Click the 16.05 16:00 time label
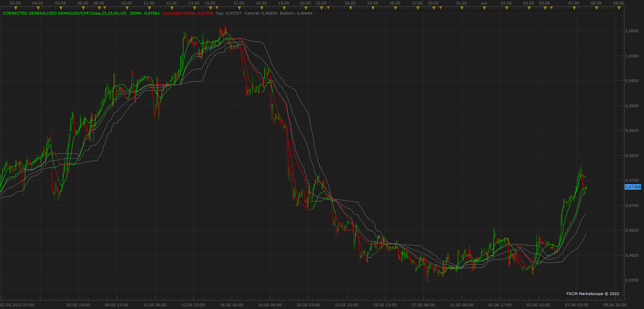This screenshot has height=309, width=644. point(232,305)
